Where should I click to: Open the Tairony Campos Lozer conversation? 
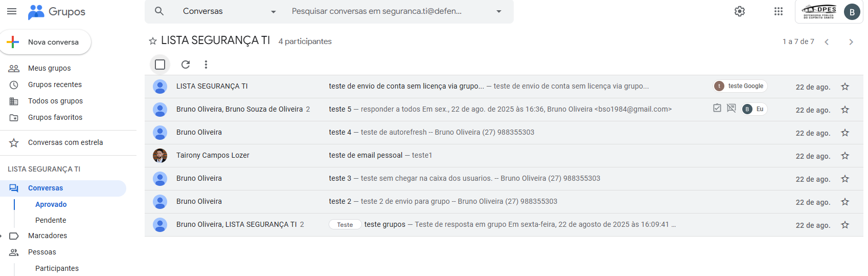[x=504, y=156]
